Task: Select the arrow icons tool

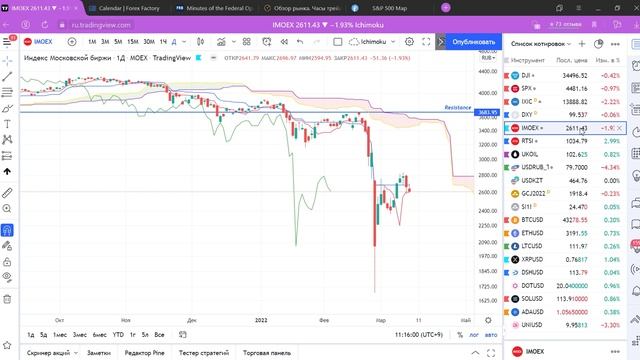Action: pos(7,171)
